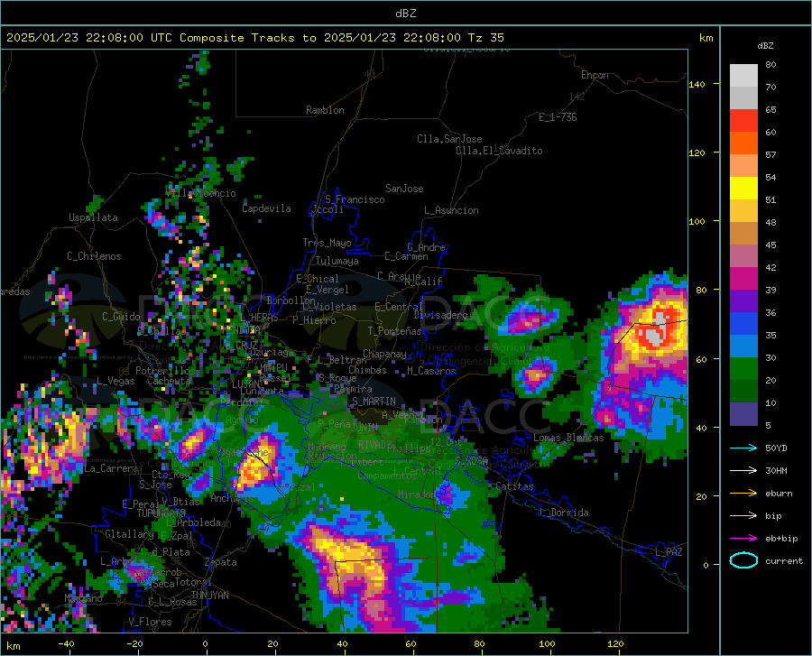812x656 pixels.
Task: Click the '100' tick on the vertical km axis
Action: [697, 221]
